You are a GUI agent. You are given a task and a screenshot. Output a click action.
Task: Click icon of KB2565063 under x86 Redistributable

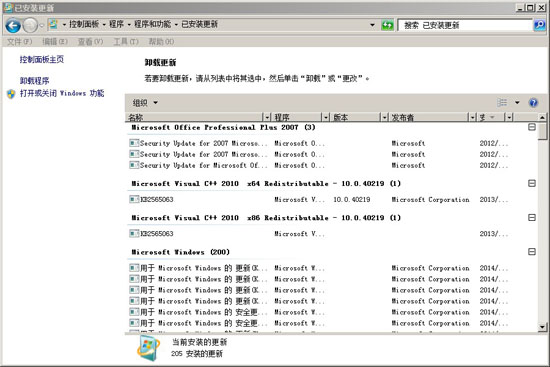click(x=134, y=233)
